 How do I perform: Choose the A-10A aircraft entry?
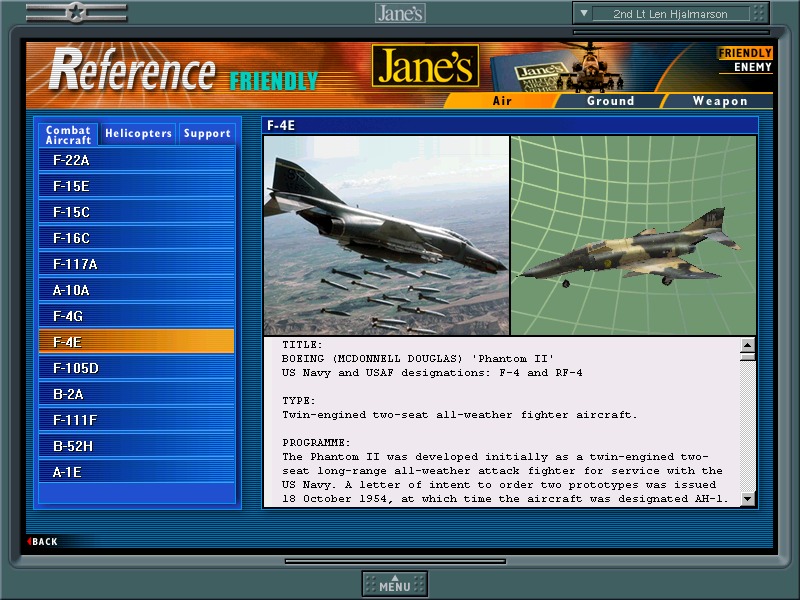(x=136, y=290)
